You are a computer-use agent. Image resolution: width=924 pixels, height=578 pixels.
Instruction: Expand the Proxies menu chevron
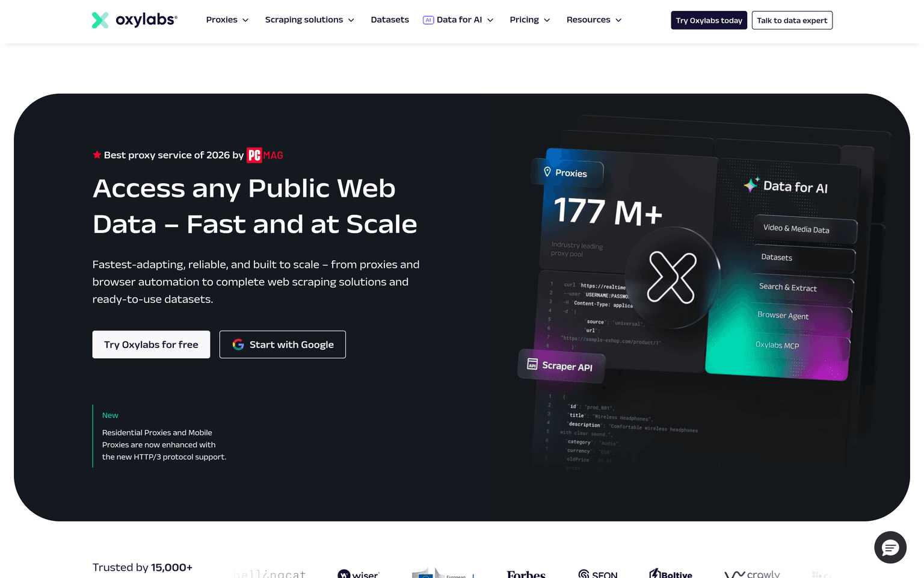click(x=245, y=20)
